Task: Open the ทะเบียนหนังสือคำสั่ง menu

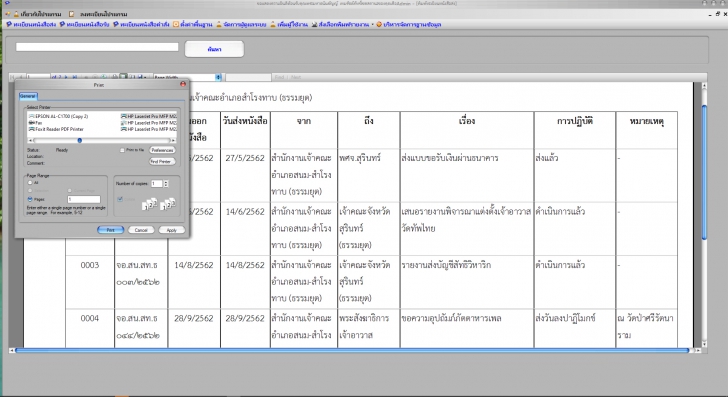Action: 141,24
